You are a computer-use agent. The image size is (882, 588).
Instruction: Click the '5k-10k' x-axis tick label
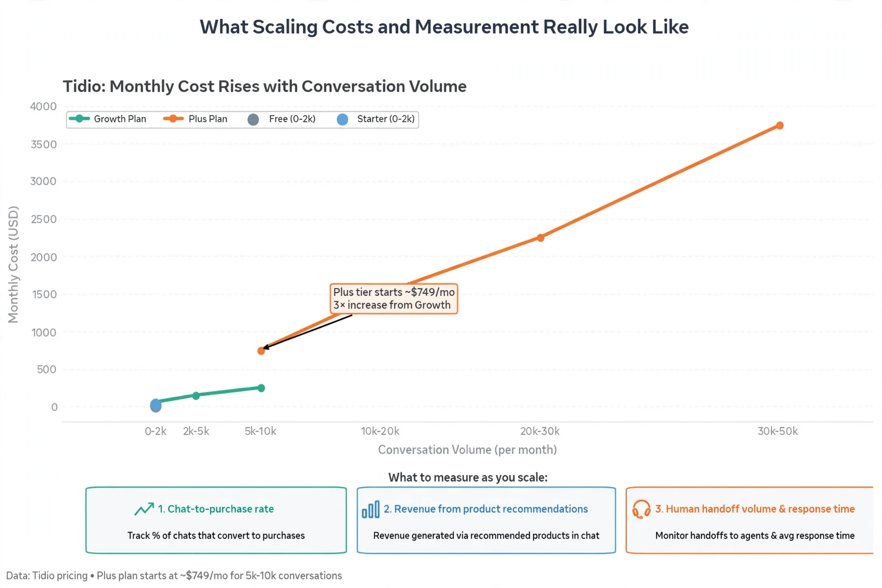point(260,431)
